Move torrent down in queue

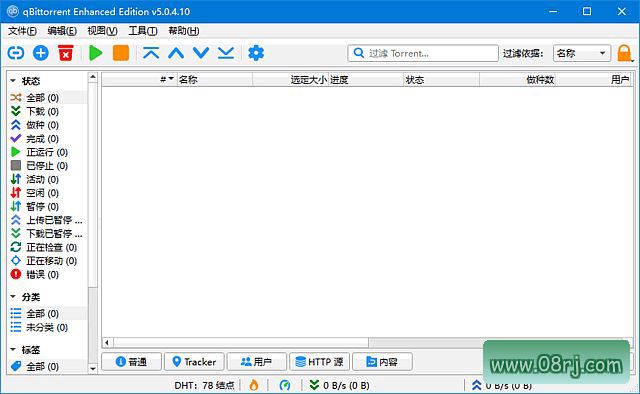tap(201, 53)
